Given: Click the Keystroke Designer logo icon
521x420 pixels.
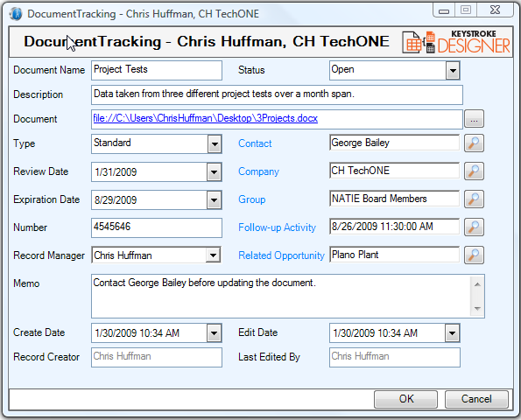Looking at the screenshot, I should pos(455,42).
